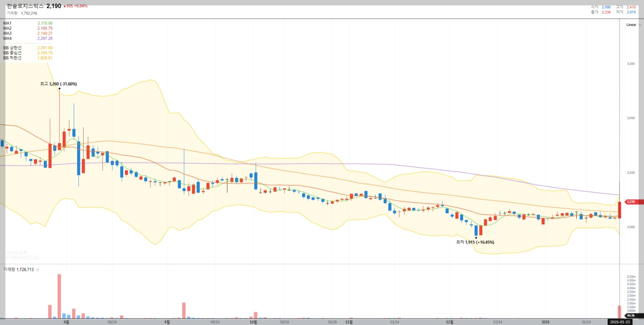
Task: Open the Linear scale dropdown
Action: 634,25
